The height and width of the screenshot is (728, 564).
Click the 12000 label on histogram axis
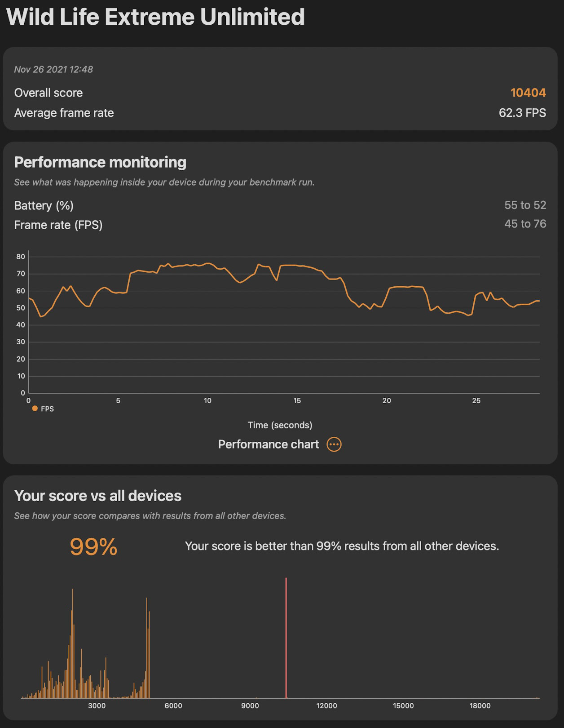(326, 706)
